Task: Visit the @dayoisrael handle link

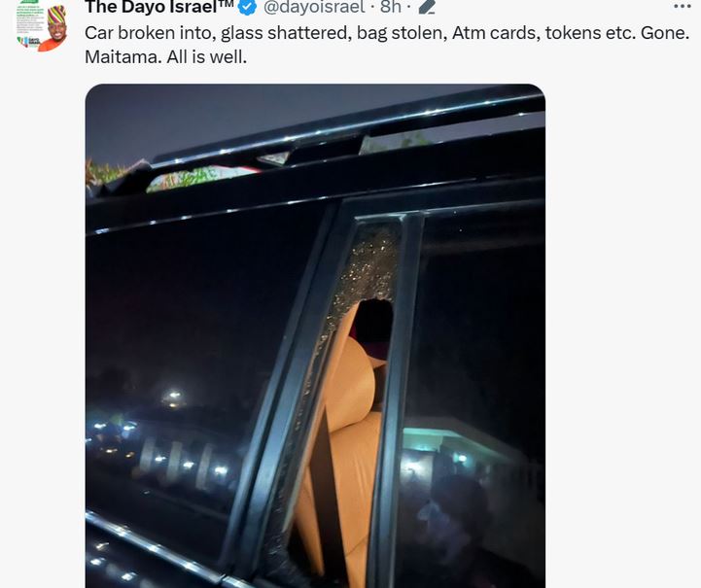Action: (314, 7)
